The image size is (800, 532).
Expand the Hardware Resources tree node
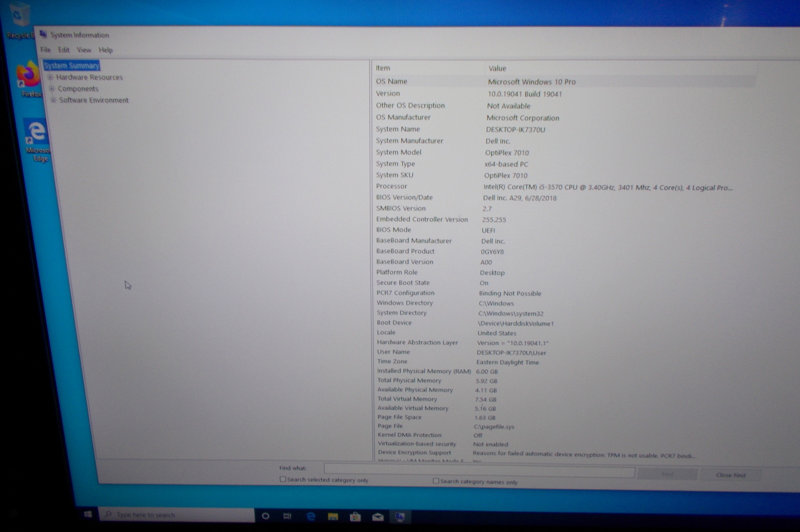pos(50,77)
